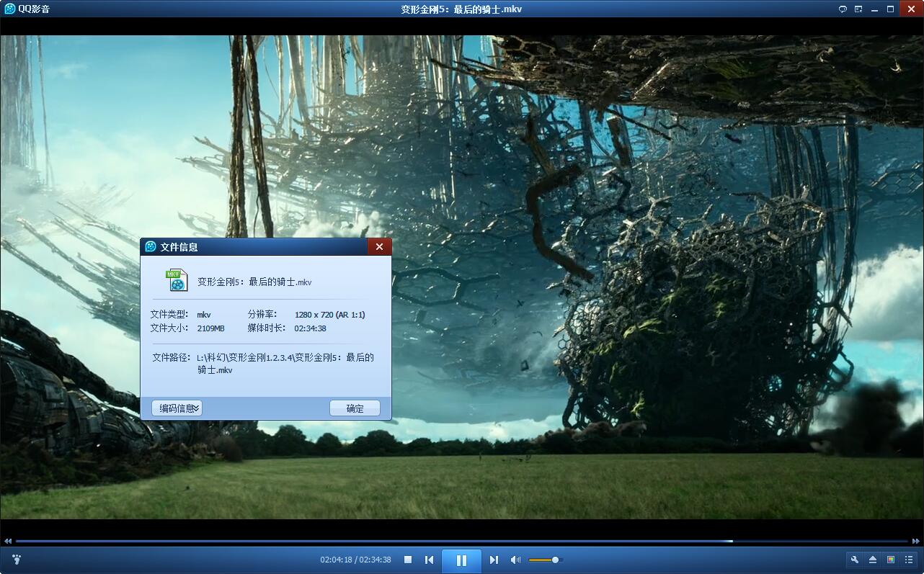Skip to the previous file

click(430, 560)
